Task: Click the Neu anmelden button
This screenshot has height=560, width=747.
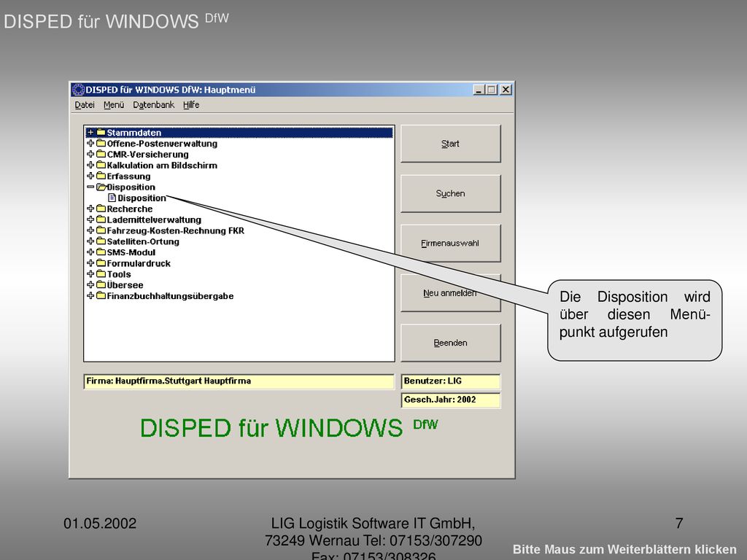Action: click(x=450, y=293)
